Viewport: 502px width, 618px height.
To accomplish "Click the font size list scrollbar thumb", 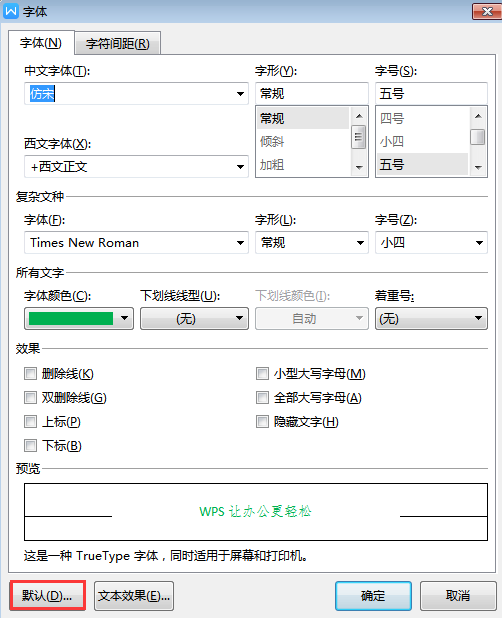I will click(x=478, y=137).
